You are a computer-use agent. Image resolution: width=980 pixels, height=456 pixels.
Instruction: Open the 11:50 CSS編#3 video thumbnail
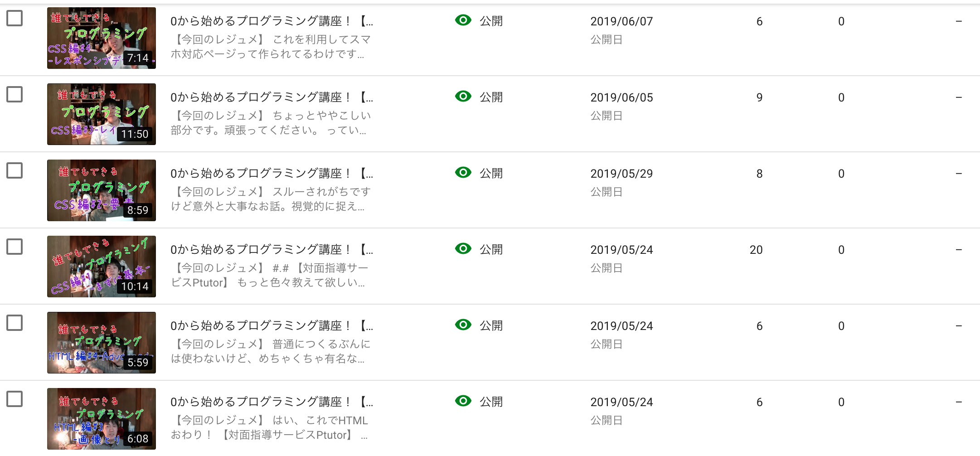pyautogui.click(x=102, y=114)
